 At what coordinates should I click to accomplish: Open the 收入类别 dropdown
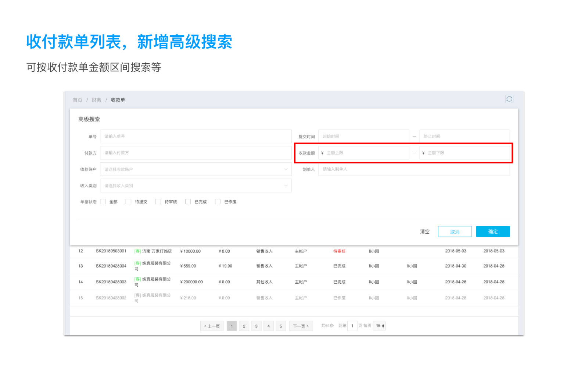point(196,186)
